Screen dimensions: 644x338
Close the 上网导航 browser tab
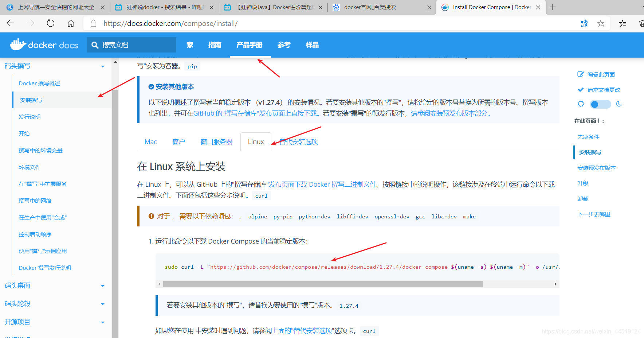click(103, 7)
